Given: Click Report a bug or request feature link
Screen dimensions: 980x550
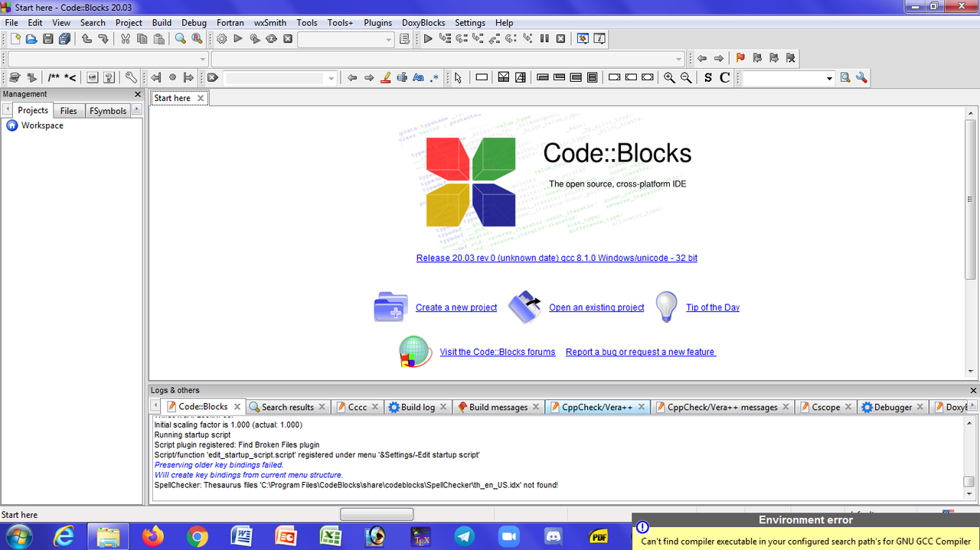Looking at the screenshot, I should pyautogui.click(x=640, y=352).
